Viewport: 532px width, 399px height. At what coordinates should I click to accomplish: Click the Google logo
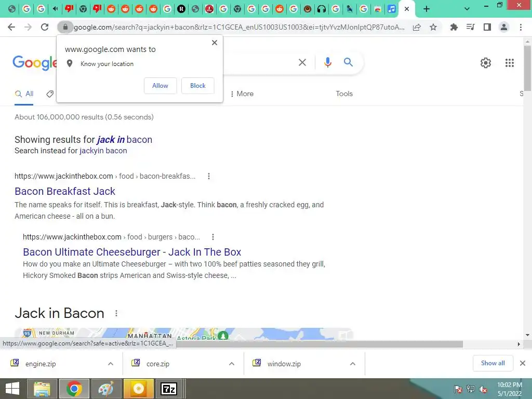pyautogui.click(x=35, y=63)
